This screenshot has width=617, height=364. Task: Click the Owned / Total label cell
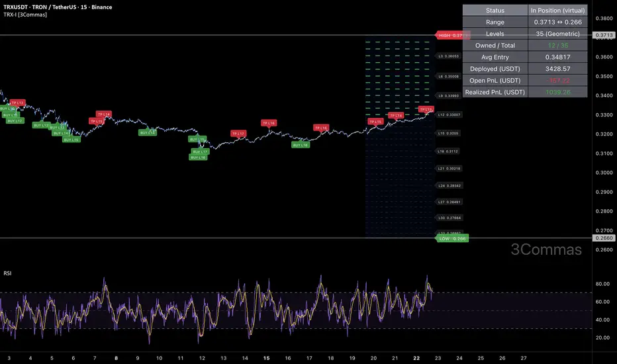[x=495, y=45]
